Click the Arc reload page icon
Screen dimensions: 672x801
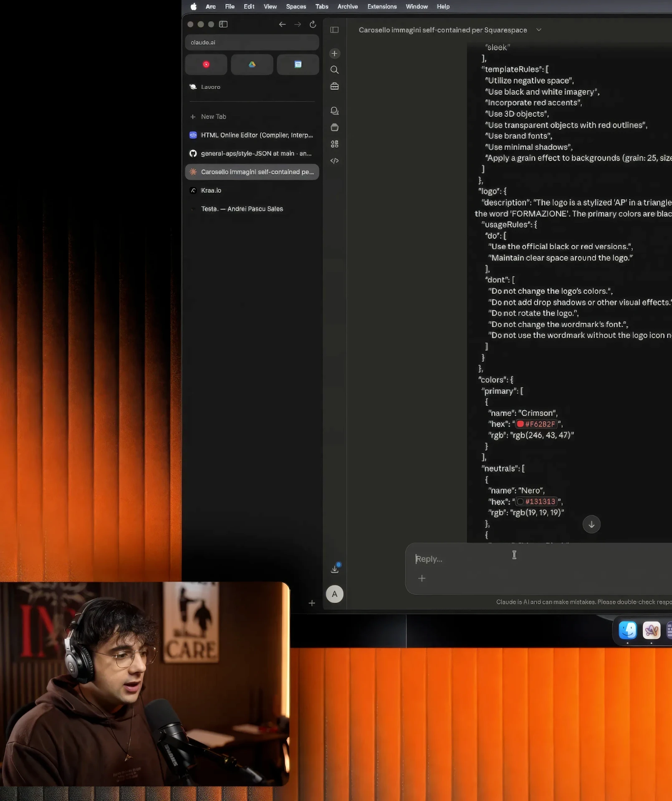click(313, 24)
